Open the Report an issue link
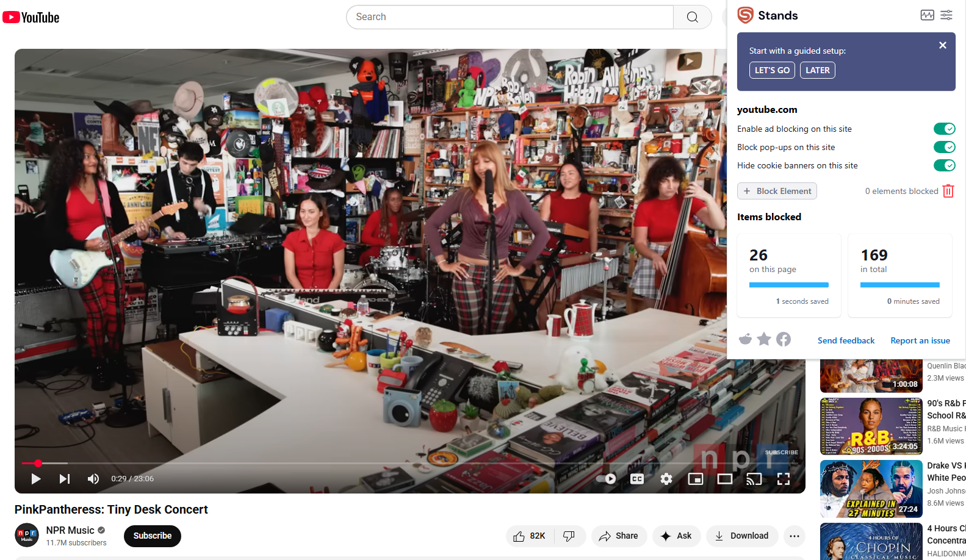This screenshot has width=966, height=560. [920, 340]
